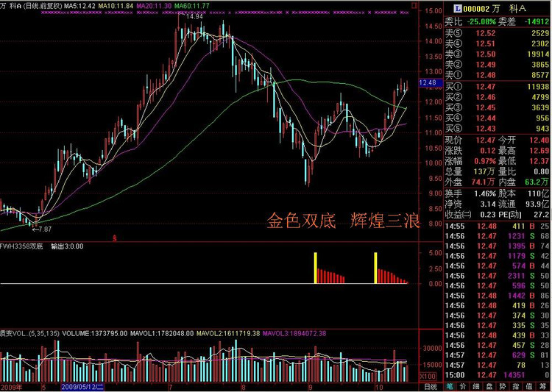Switch to the 势 trend tab
The image size is (552, 392).
503,387
